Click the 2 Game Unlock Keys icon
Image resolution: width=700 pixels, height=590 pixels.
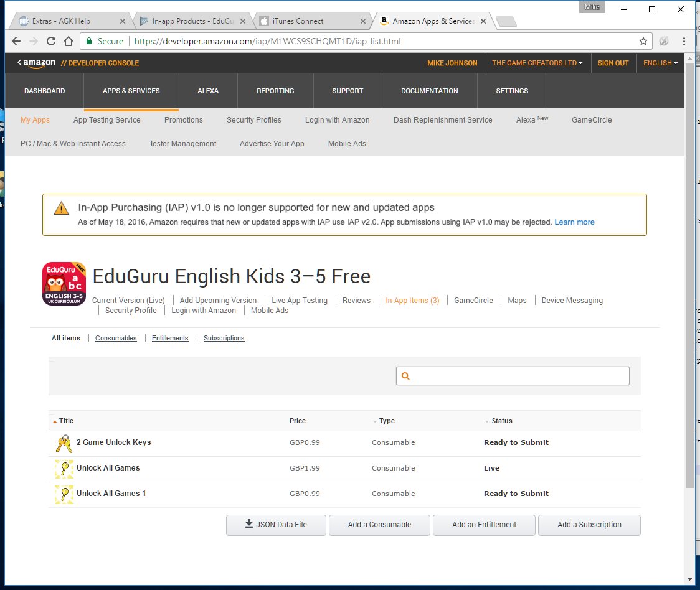tap(64, 443)
